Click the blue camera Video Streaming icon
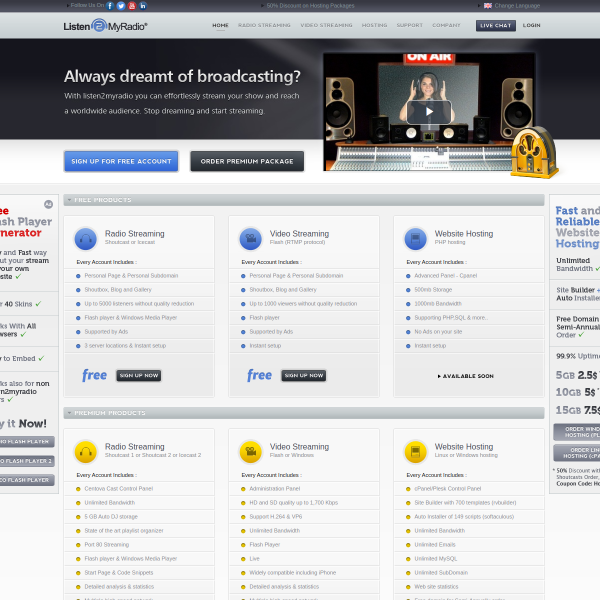Viewport: 600px width, 600px height. pos(251,239)
